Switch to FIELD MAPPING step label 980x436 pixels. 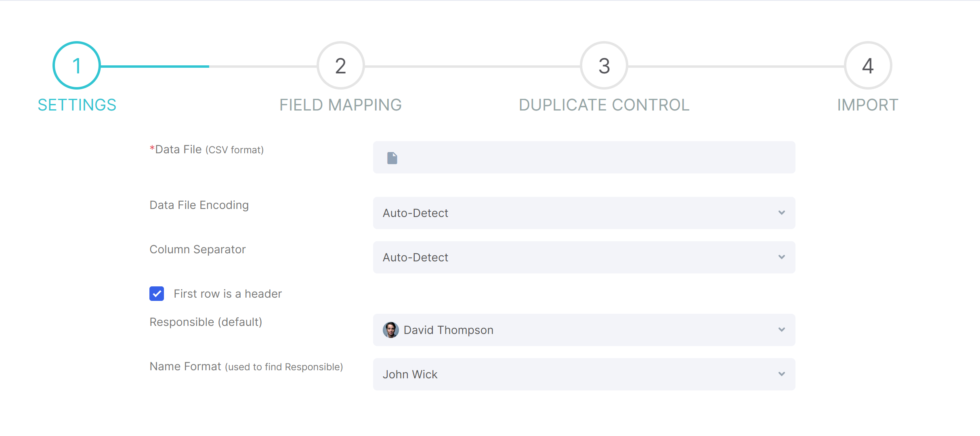pos(340,105)
